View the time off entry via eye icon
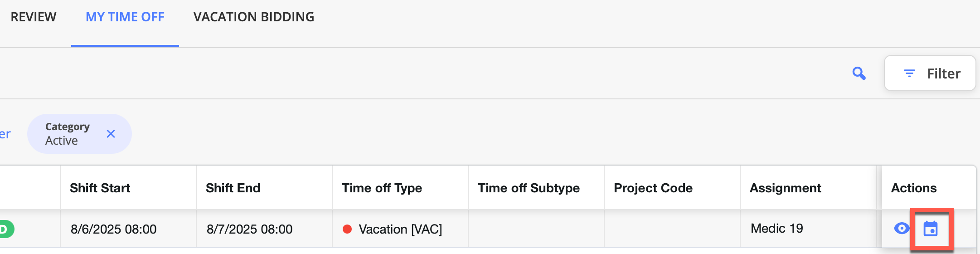This screenshot has width=980, height=254. coord(902,228)
